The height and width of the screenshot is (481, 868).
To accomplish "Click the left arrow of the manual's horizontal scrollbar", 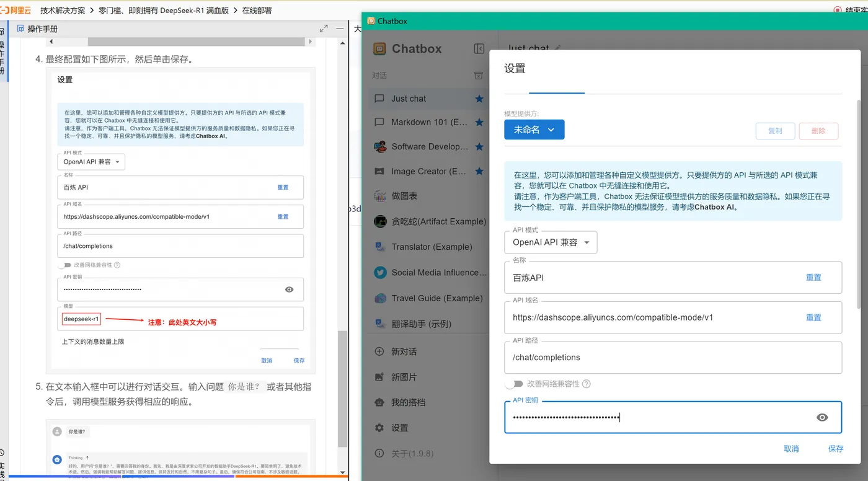I will click(51, 42).
